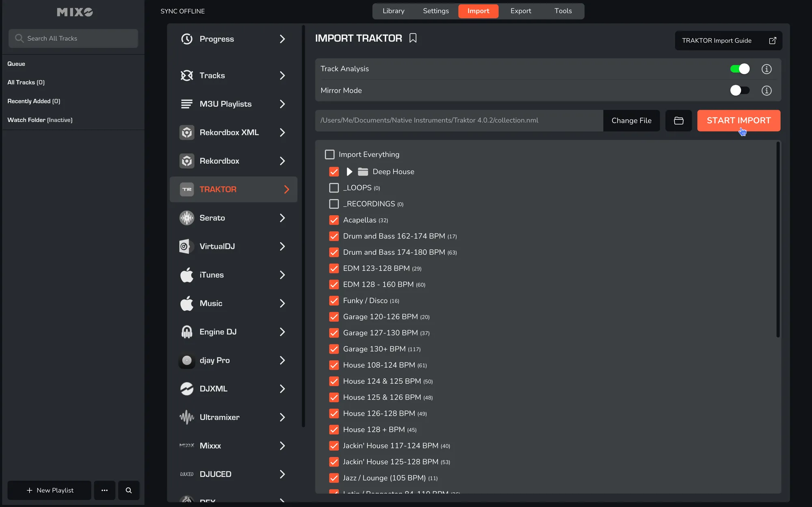Expand the Progress section chevron
The height and width of the screenshot is (507, 812).
(282, 39)
